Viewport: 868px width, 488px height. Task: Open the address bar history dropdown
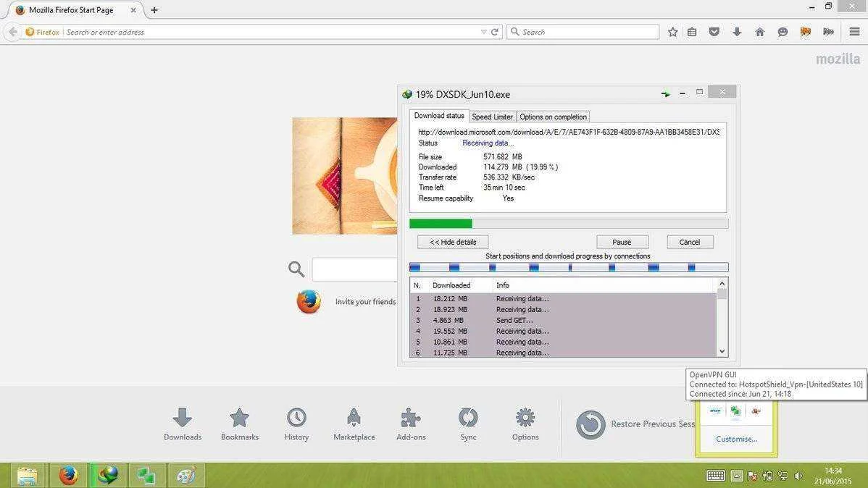(483, 32)
